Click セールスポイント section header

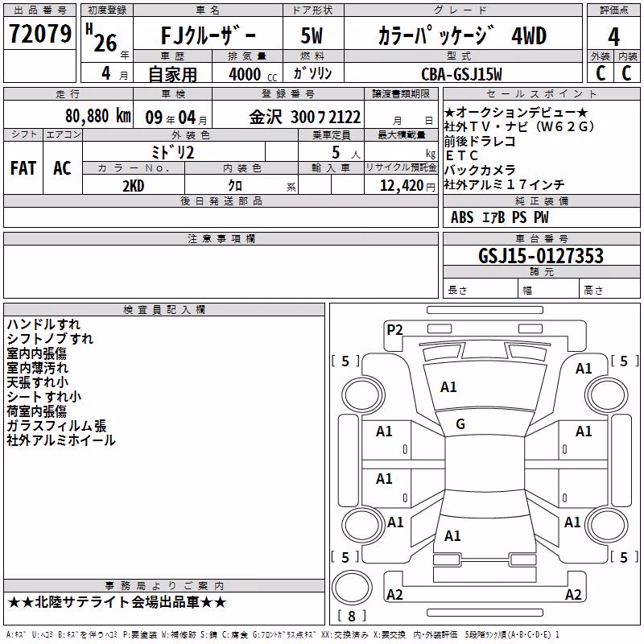tap(541, 94)
